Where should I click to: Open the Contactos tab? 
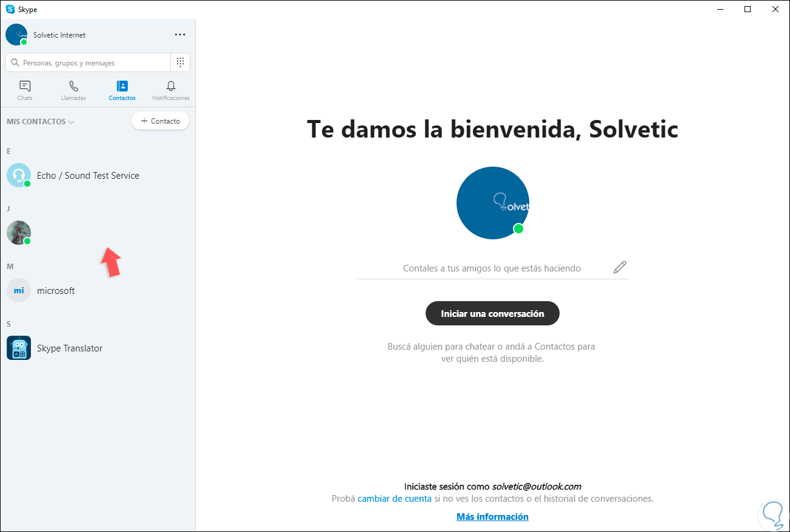pyautogui.click(x=122, y=90)
